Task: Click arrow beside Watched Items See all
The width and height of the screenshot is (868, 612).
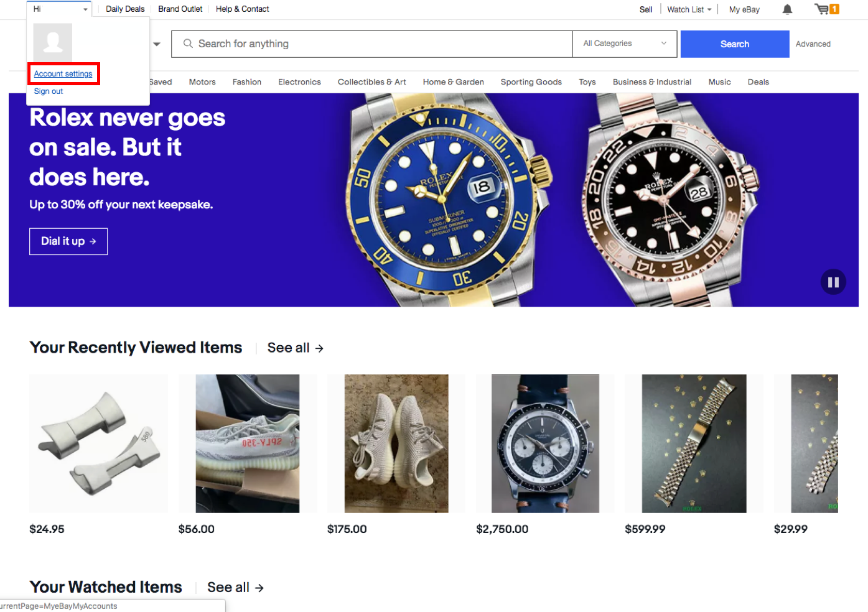Action: pos(259,588)
